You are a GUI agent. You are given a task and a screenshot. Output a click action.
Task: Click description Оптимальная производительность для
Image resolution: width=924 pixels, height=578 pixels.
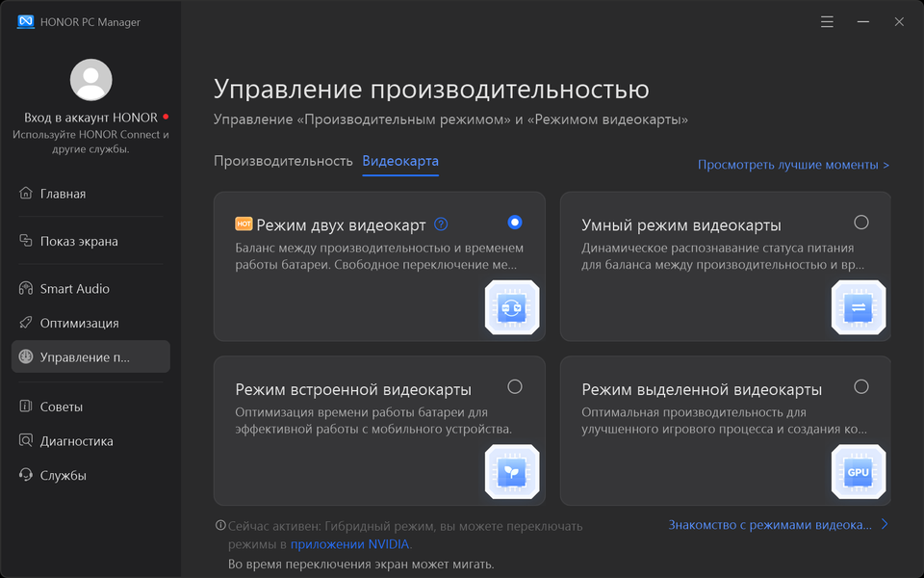click(724, 421)
